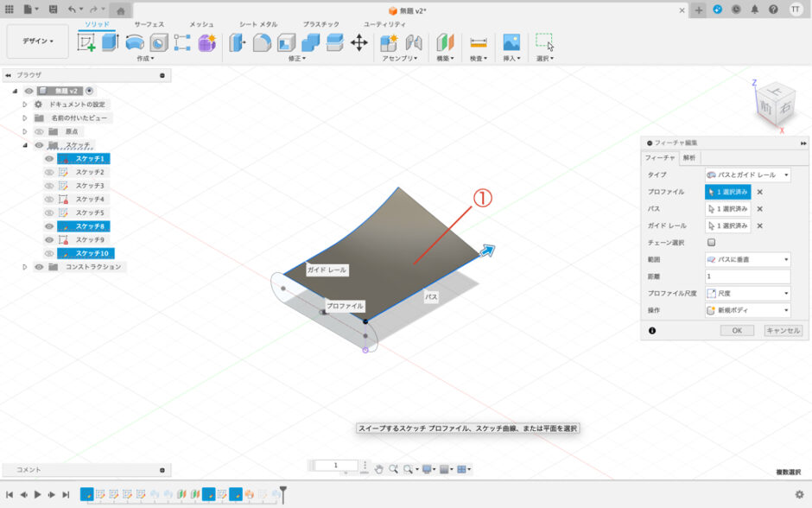Viewport: 812px width, 508px height.
Task: Toggle the チェーン選択 checkbox
Action: point(711,243)
